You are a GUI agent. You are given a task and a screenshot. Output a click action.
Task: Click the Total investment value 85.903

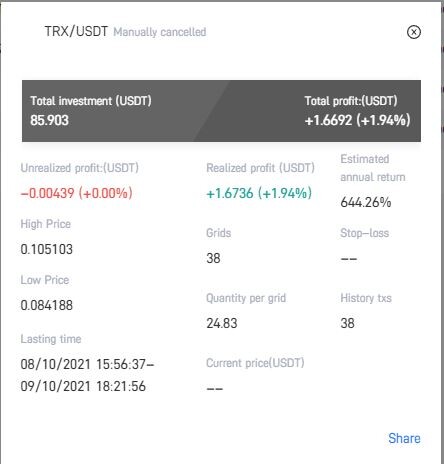[x=49, y=120]
